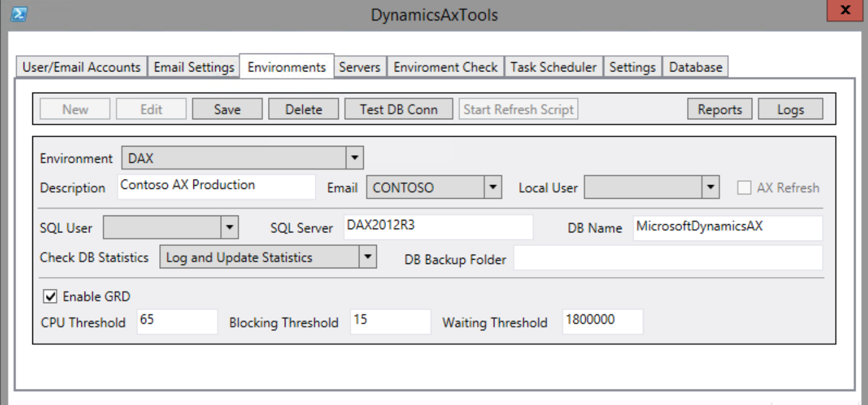Open Reports

[x=720, y=109]
